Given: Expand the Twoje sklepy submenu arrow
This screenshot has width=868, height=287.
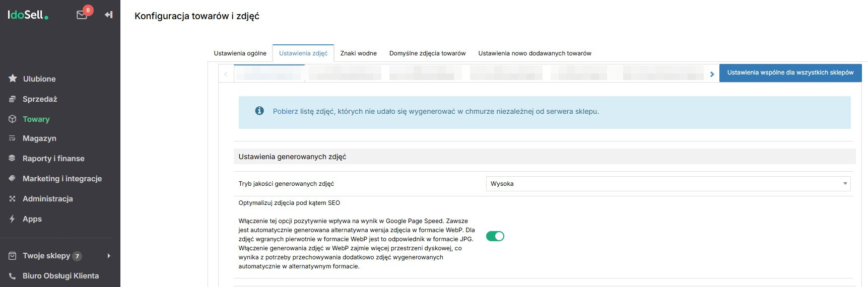Looking at the screenshot, I should coord(109,256).
